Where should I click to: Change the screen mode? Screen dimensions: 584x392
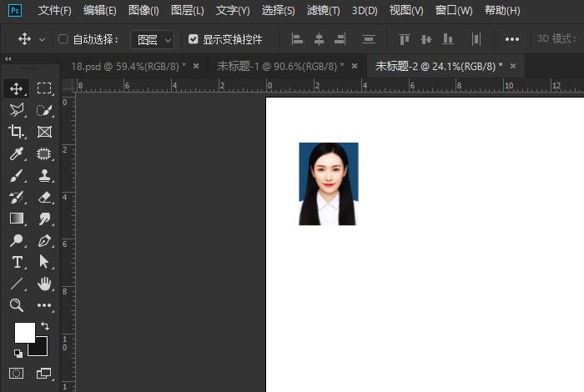44,373
